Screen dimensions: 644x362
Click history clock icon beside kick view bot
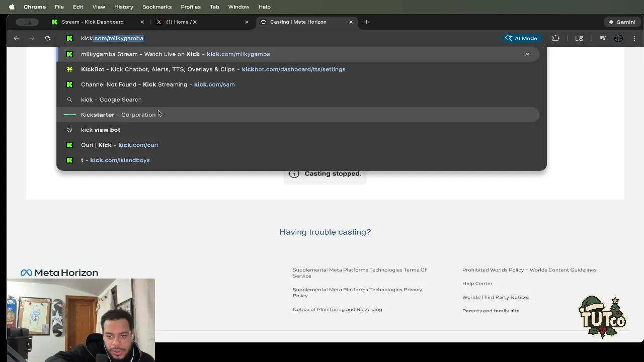(x=69, y=130)
